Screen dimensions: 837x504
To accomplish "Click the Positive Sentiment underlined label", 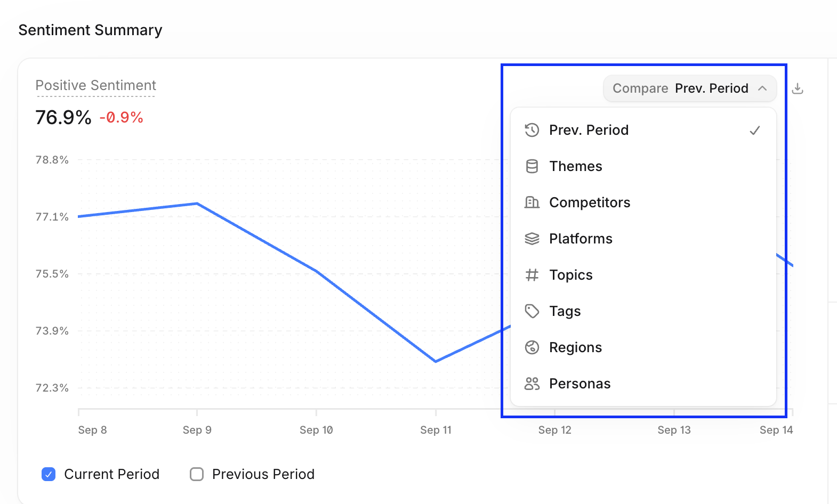I will tap(96, 86).
